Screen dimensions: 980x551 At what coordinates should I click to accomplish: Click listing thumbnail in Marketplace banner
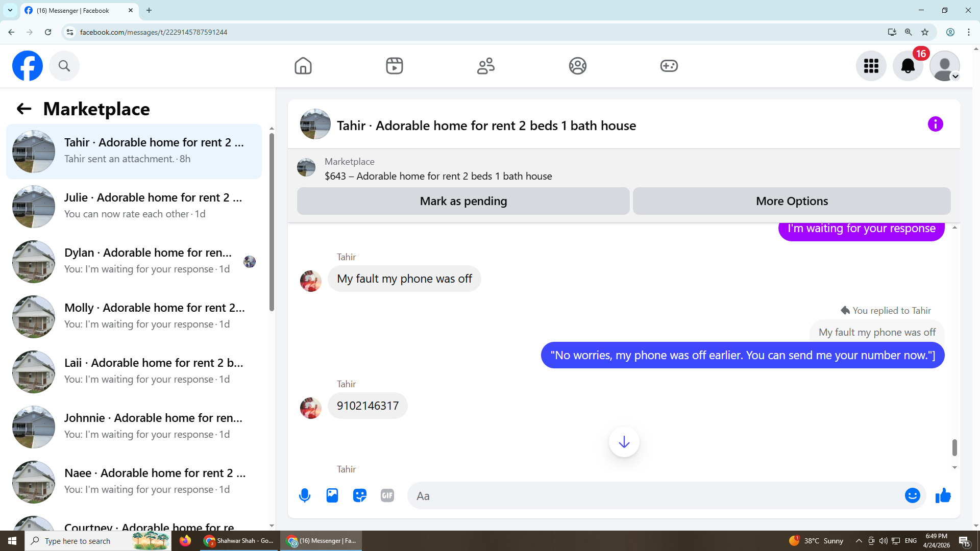click(306, 167)
